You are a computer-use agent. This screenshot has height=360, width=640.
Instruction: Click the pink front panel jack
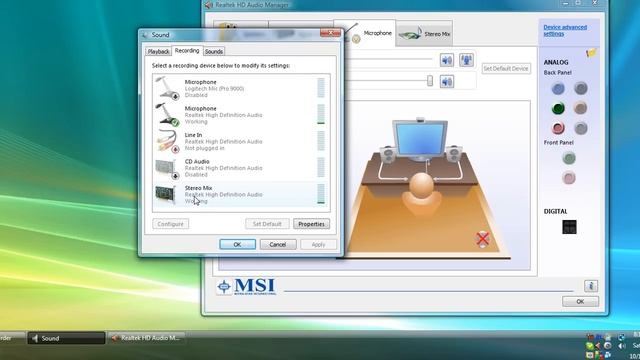[569, 178]
